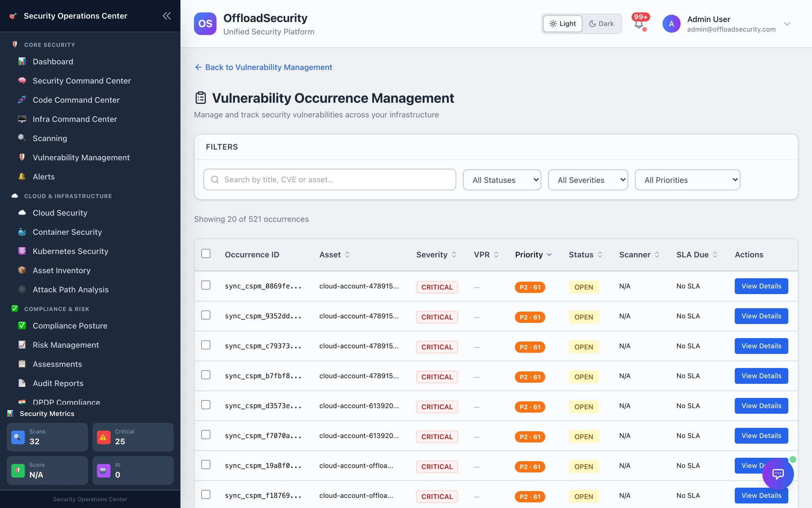Check the row sync_cspm_c79373 checkbox

[x=206, y=345]
